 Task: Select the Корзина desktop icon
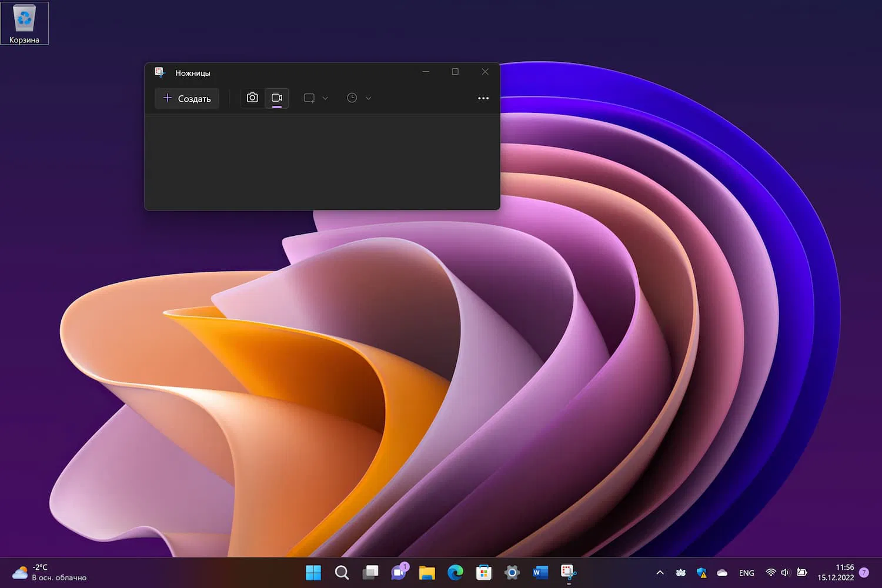[24, 24]
